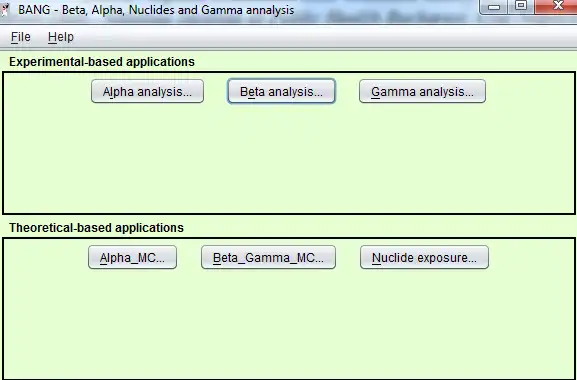Close the BANG window
This screenshot has height=380, width=577.
click(556, 6)
